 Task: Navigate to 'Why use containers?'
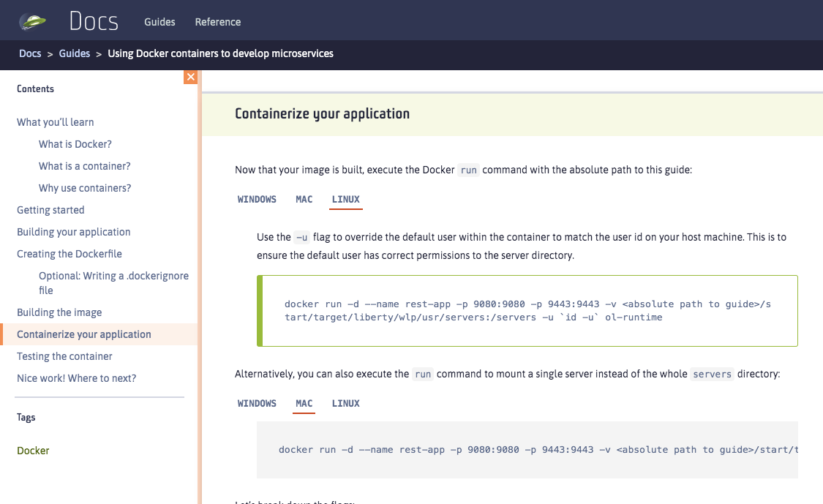(85, 188)
